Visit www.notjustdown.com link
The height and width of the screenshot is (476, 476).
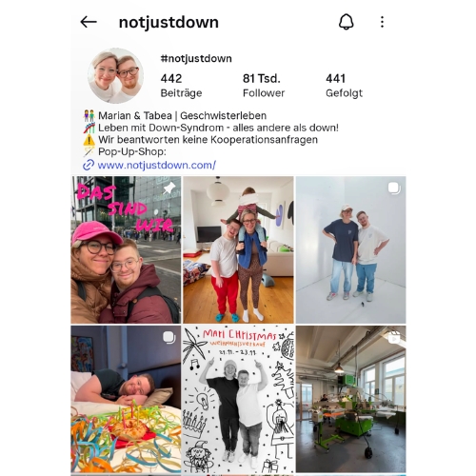[x=157, y=165]
